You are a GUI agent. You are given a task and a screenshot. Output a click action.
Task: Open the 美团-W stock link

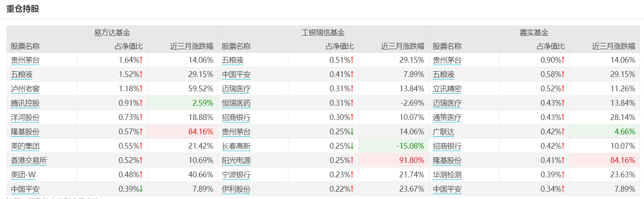point(23,175)
